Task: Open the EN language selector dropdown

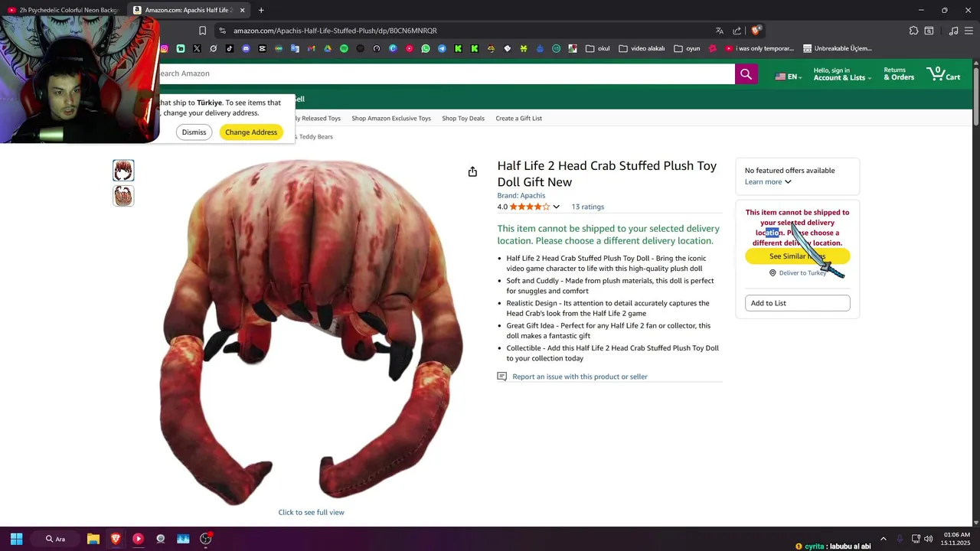Action: [787, 77]
